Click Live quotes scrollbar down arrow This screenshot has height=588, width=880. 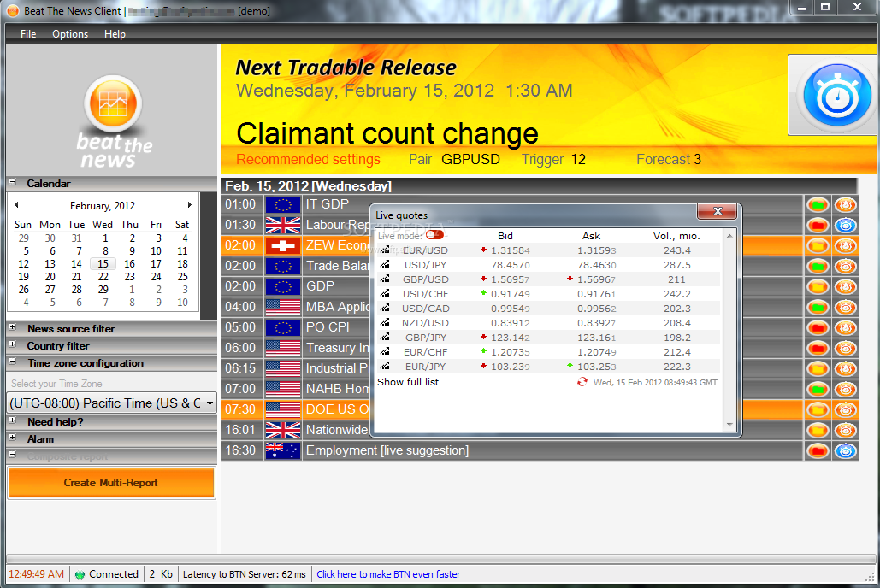point(729,424)
